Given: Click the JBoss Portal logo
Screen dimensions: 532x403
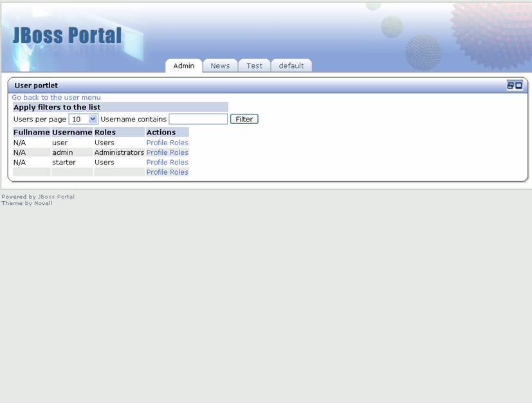Looking at the screenshot, I should [x=67, y=35].
